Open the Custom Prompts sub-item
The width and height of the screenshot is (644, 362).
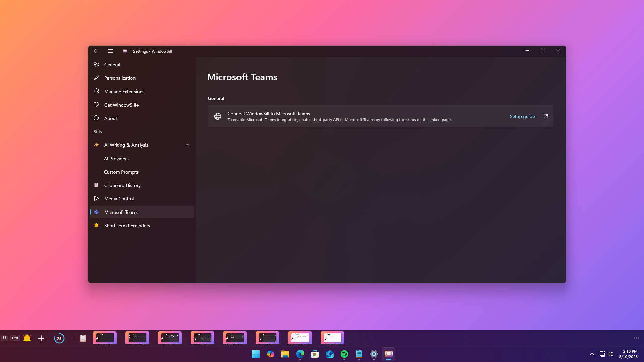click(121, 172)
